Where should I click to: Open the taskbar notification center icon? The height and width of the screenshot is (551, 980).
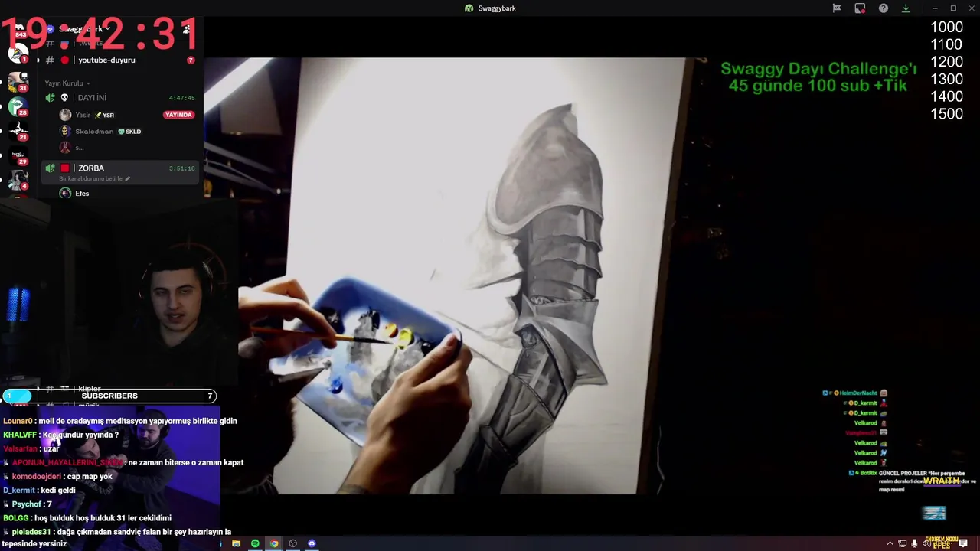[963, 544]
